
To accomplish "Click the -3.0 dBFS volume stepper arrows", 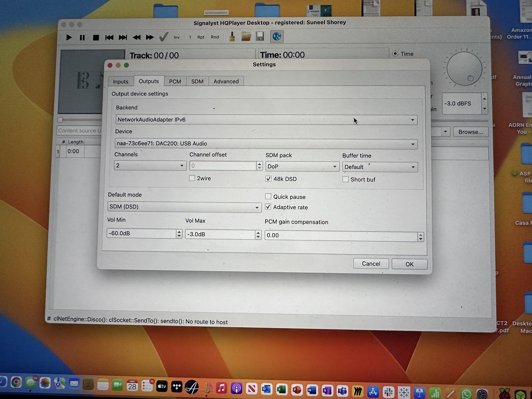I will [x=484, y=104].
